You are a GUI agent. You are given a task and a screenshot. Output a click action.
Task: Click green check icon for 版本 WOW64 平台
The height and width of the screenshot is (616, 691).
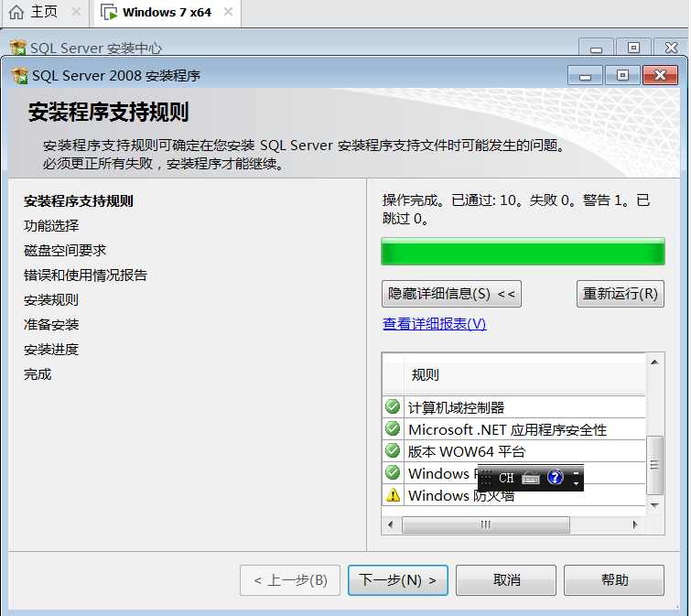tap(393, 450)
